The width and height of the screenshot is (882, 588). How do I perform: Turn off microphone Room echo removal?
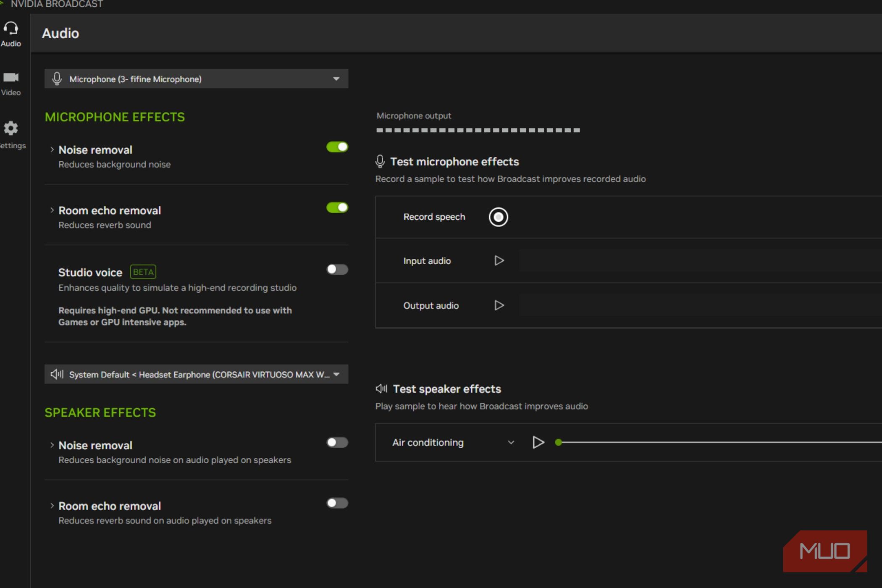pyautogui.click(x=337, y=207)
